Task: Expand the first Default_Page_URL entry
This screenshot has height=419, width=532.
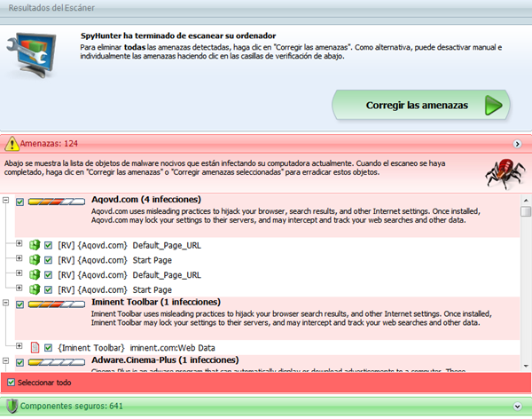Action: click(x=19, y=243)
